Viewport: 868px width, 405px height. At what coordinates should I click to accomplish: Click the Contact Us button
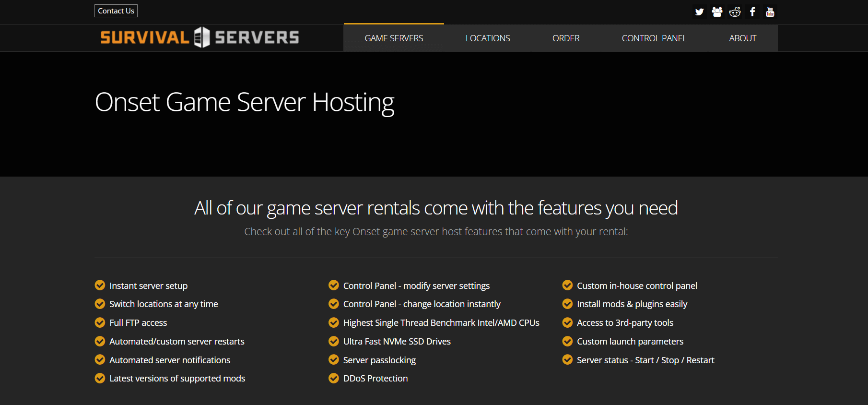[116, 11]
